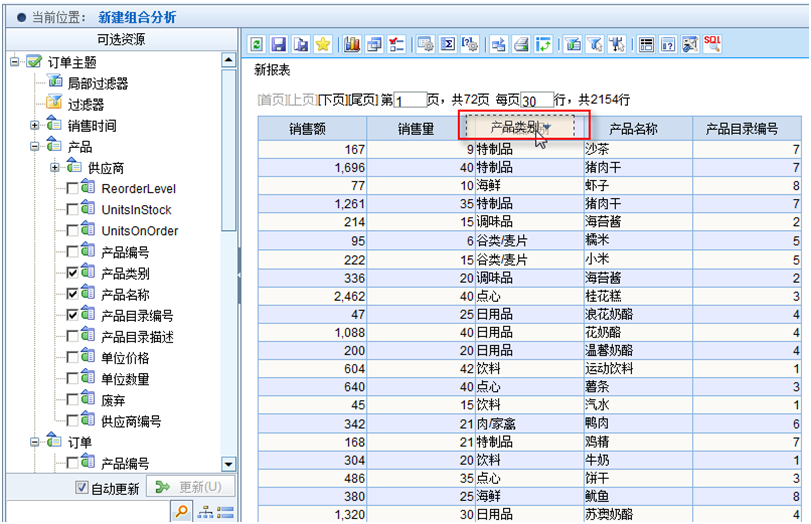Open the table settings gear icon
The image size is (811, 524).
426,44
